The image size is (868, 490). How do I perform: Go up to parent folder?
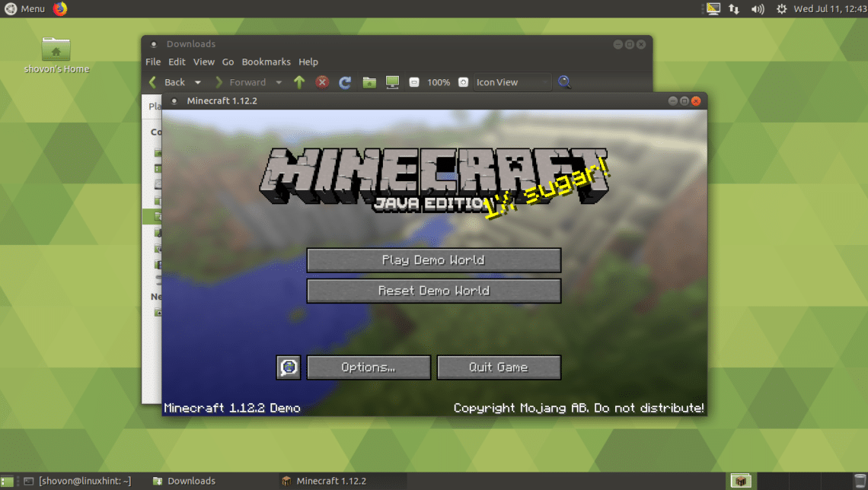299,82
